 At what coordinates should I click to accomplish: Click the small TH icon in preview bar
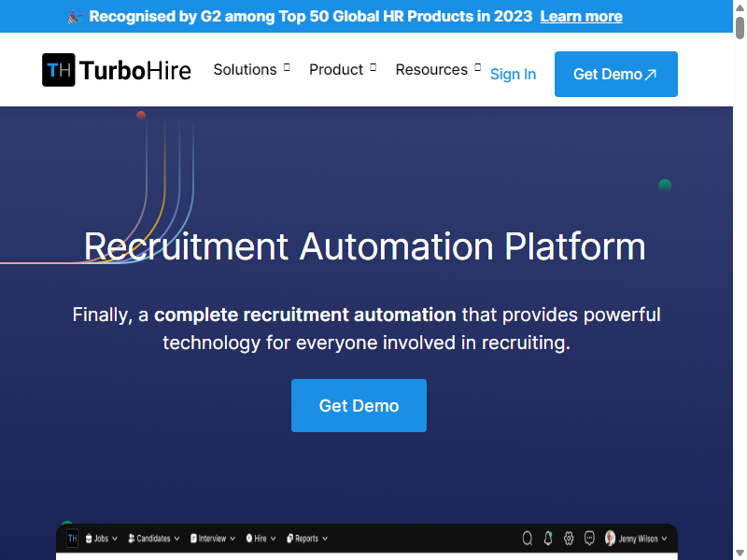[x=72, y=539]
